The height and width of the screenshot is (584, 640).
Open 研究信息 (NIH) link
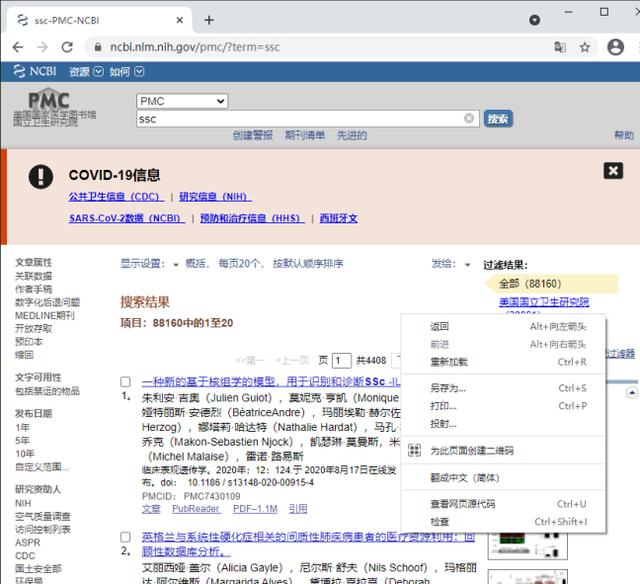click(215, 197)
